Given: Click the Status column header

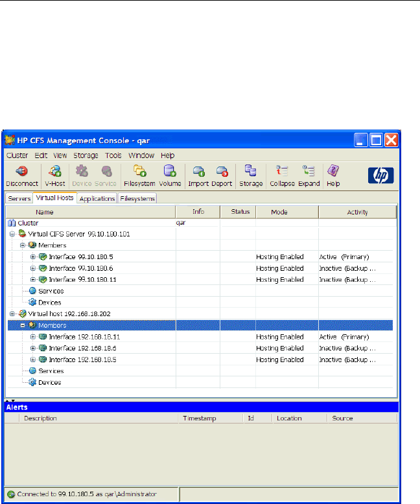Looking at the screenshot, I should (x=239, y=212).
